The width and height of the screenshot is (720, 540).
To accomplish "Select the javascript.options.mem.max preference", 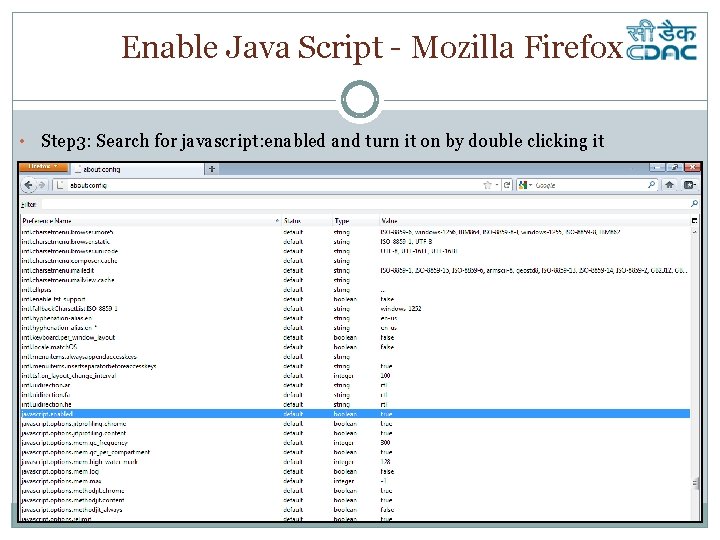I will click(x=355, y=481).
